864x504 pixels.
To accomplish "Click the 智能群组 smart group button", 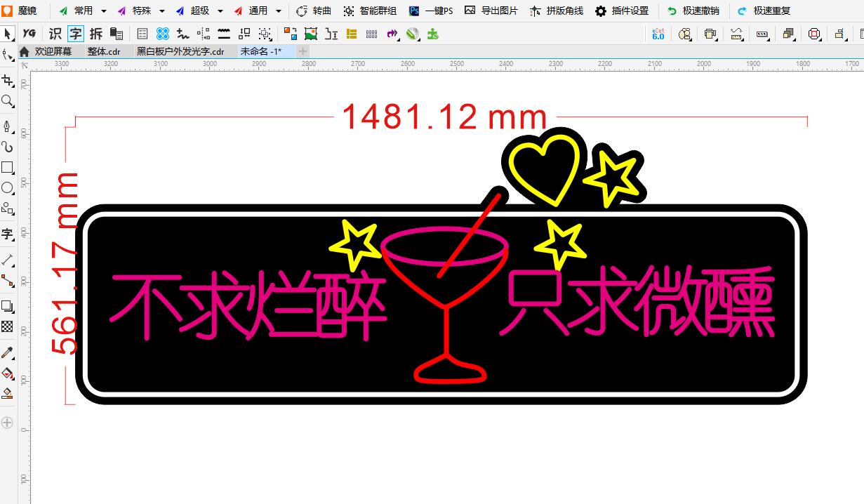I will pyautogui.click(x=370, y=11).
